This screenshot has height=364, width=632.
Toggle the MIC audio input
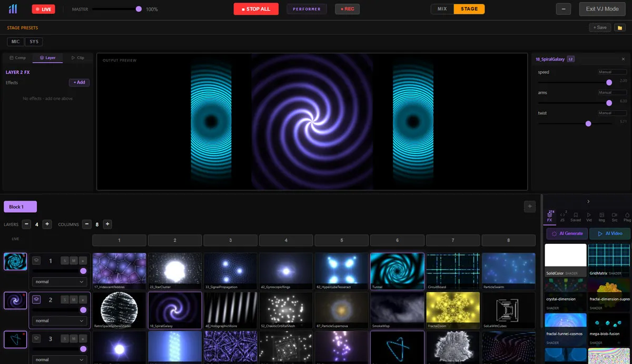16,42
